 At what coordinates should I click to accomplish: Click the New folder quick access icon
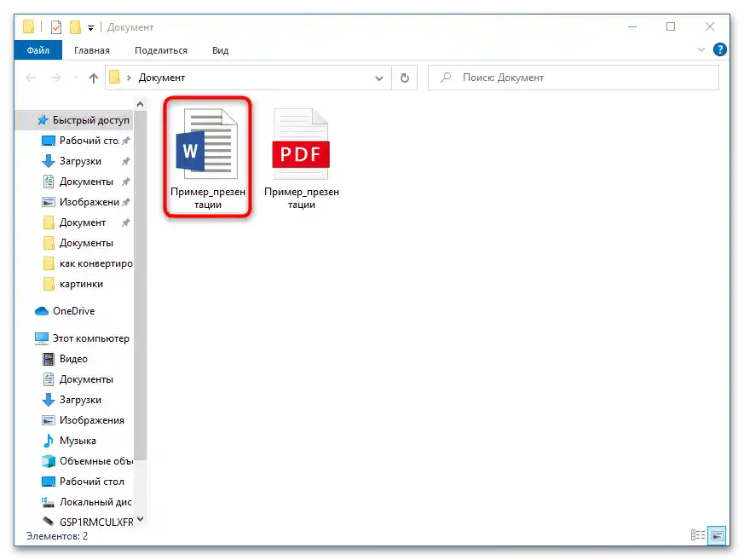[x=75, y=27]
